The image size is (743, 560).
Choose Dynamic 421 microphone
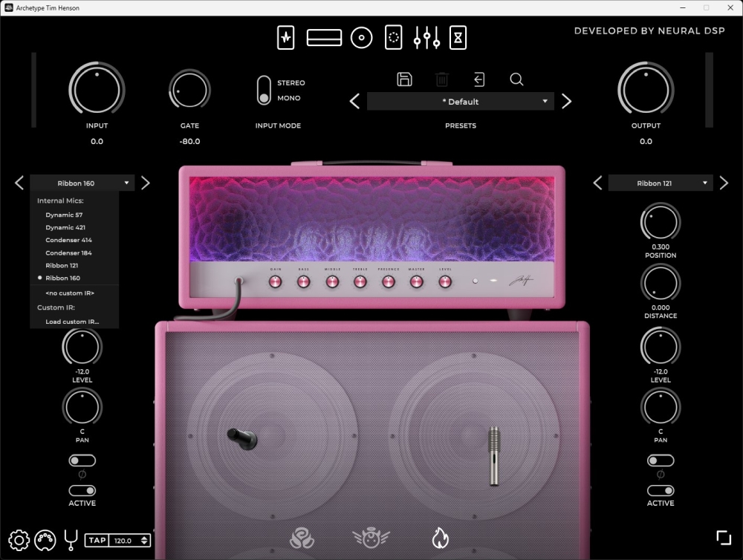[x=74, y=227]
